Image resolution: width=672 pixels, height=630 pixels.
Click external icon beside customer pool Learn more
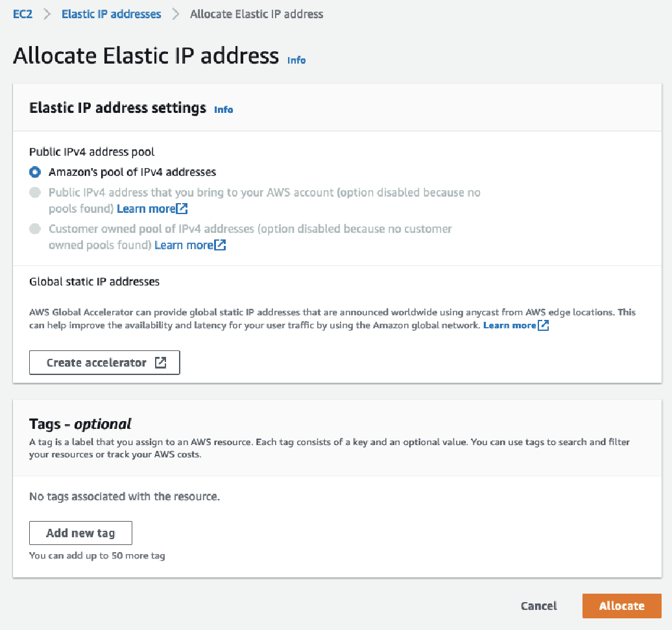pos(221,245)
